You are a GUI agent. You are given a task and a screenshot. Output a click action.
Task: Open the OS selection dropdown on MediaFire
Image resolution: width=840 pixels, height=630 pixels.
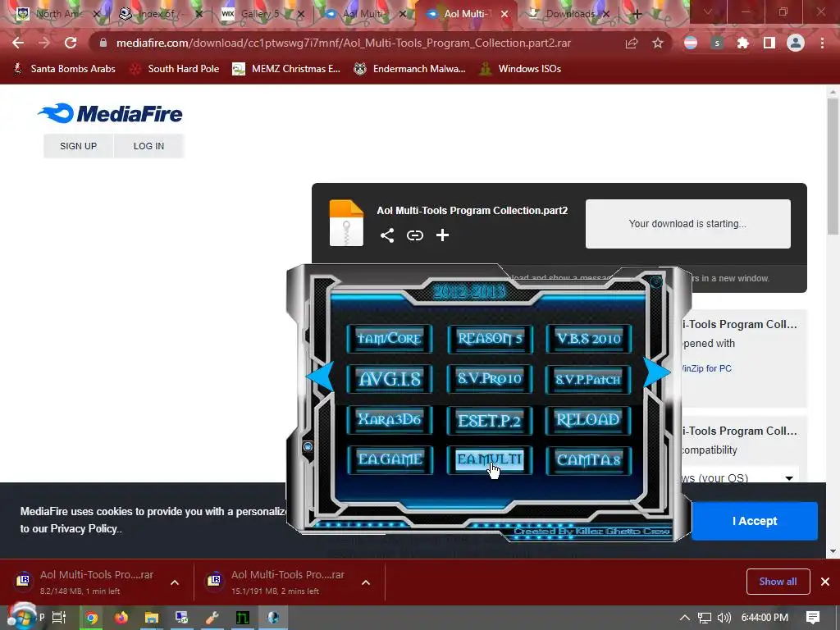[740, 477]
